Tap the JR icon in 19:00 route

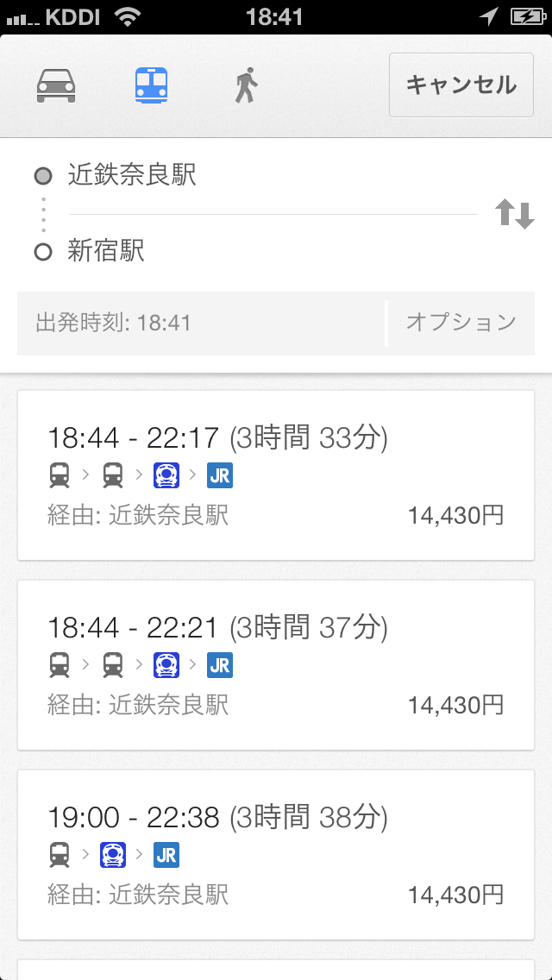tap(166, 854)
